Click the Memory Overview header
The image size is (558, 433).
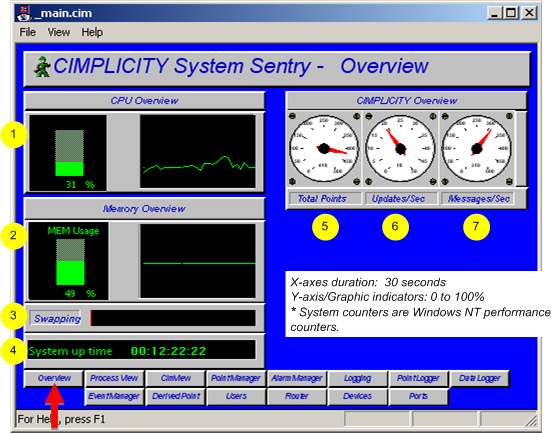[144, 209]
